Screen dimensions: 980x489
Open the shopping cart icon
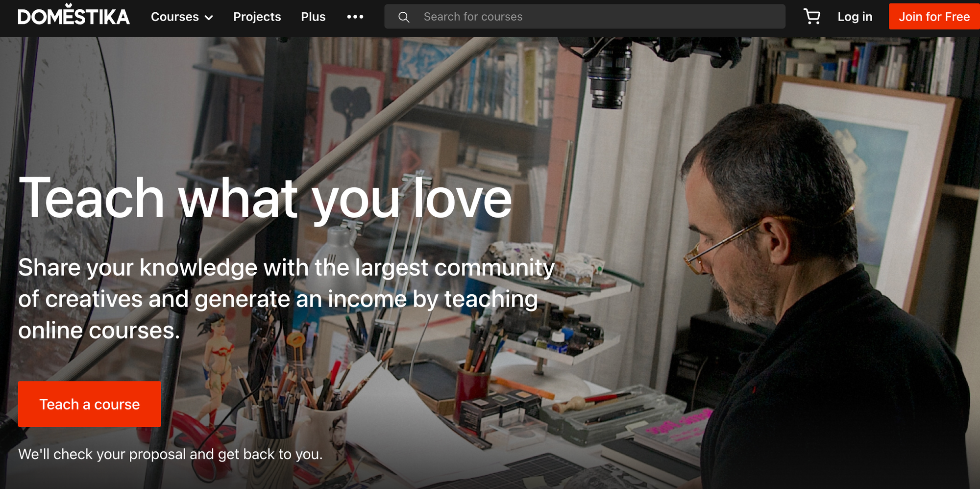[x=812, y=17]
